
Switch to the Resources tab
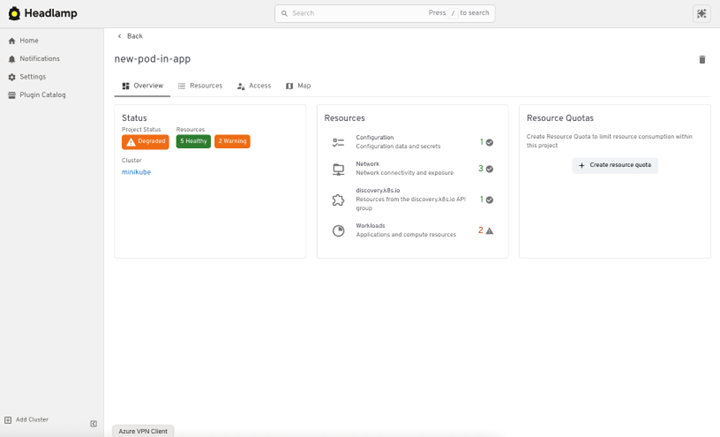200,86
